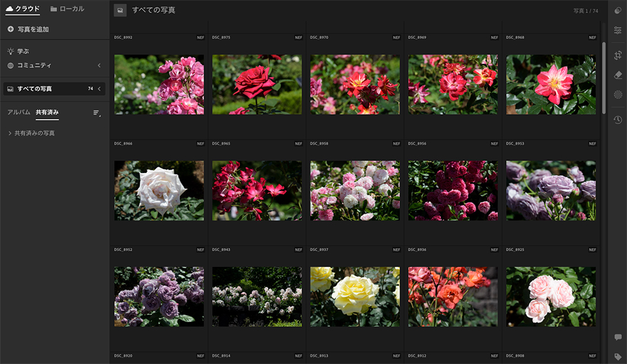Image resolution: width=627 pixels, height=364 pixels.
Task: Click the plus icon for 写真を追加
Action: (x=11, y=29)
